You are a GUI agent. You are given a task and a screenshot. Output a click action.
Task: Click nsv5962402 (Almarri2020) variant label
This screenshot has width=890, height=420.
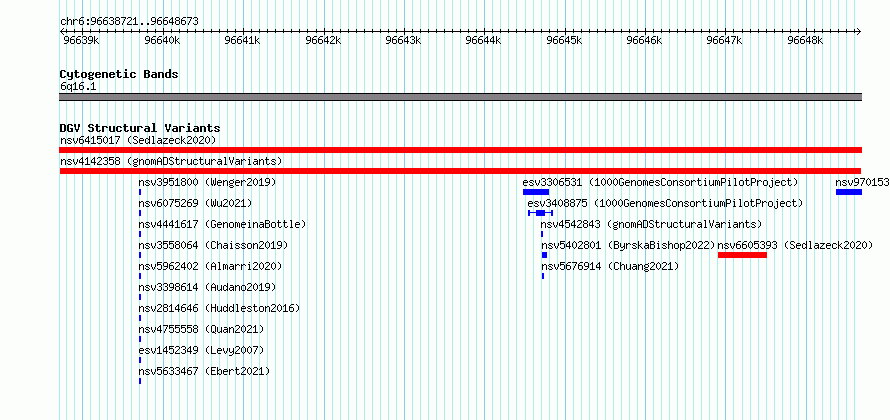210,266
